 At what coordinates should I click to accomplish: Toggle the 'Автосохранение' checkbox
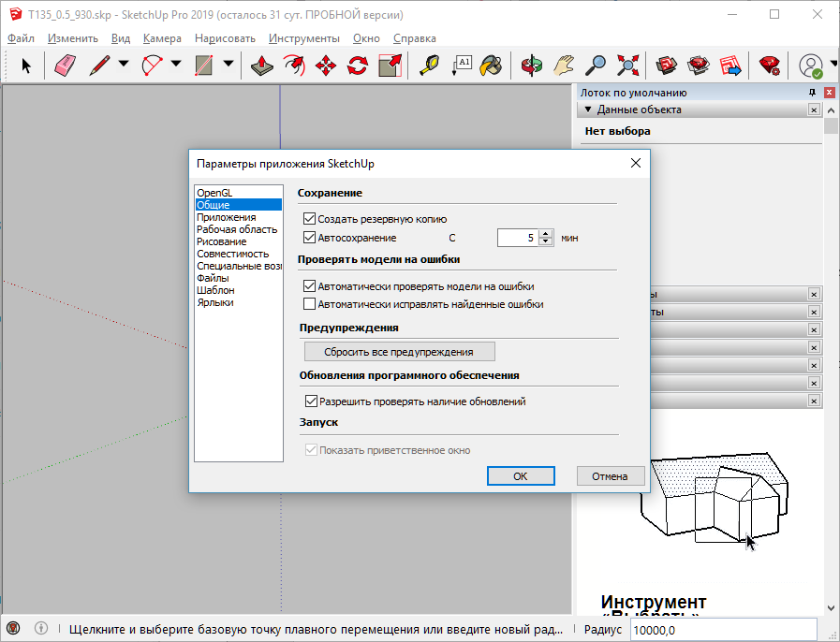[x=310, y=238]
